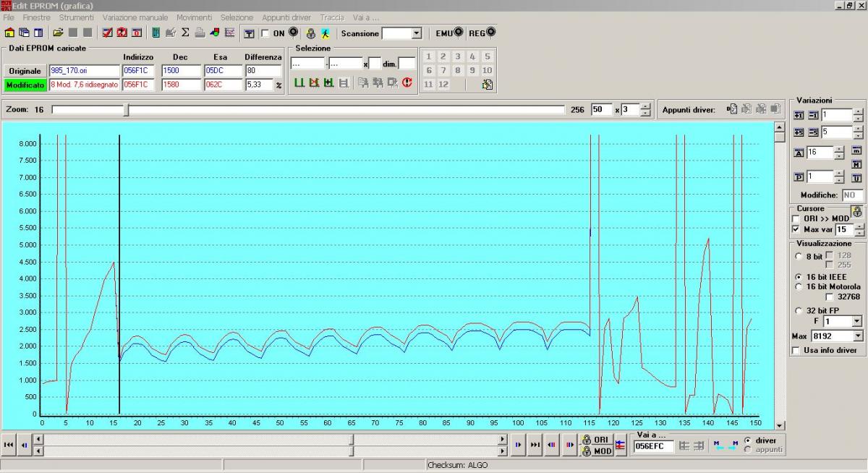Select the 8 bit radio button
Screen dimensions: 868x473
pyautogui.click(x=799, y=256)
